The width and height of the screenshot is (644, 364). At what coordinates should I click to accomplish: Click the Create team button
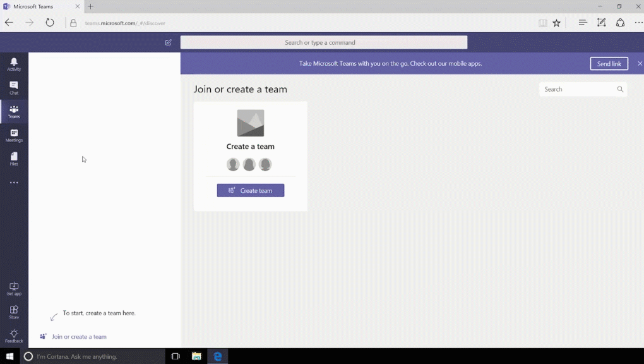click(x=251, y=190)
